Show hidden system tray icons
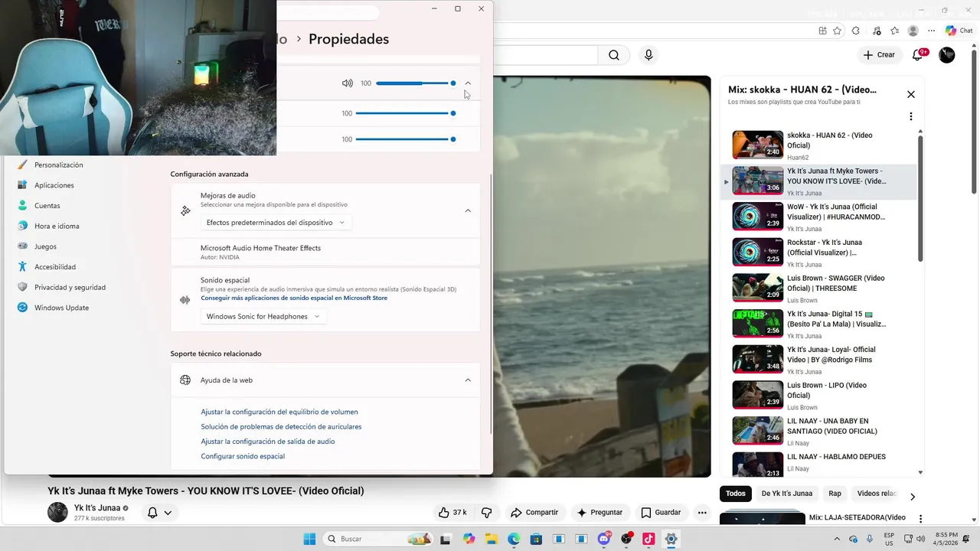This screenshot has width=980, height=551. [x=836, y=539]
